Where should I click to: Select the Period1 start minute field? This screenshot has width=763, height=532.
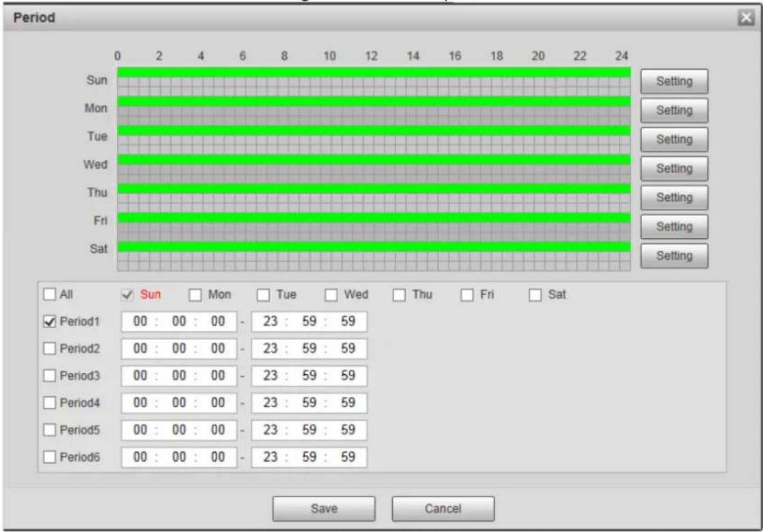(179, 322)
